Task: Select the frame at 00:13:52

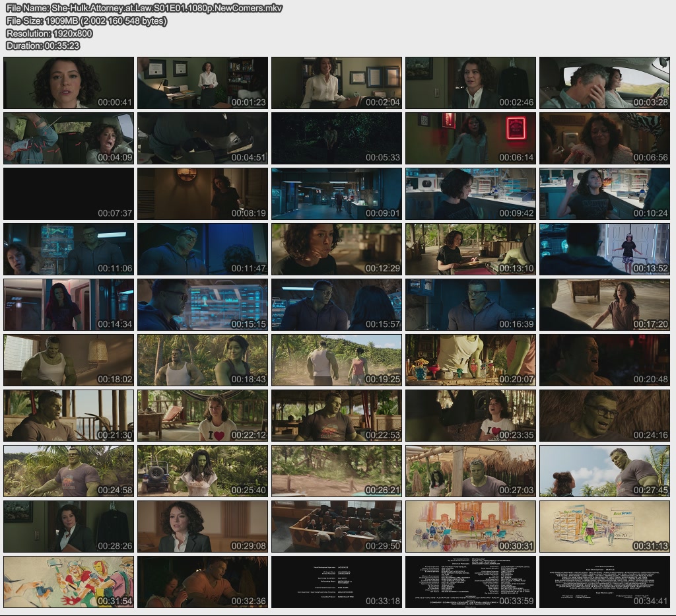Action: [x=605, y=249]
